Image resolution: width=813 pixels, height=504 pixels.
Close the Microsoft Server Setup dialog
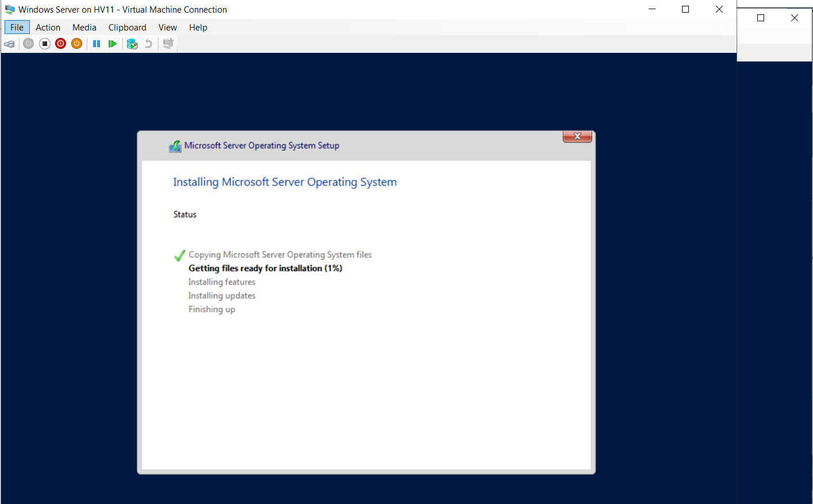577,136
